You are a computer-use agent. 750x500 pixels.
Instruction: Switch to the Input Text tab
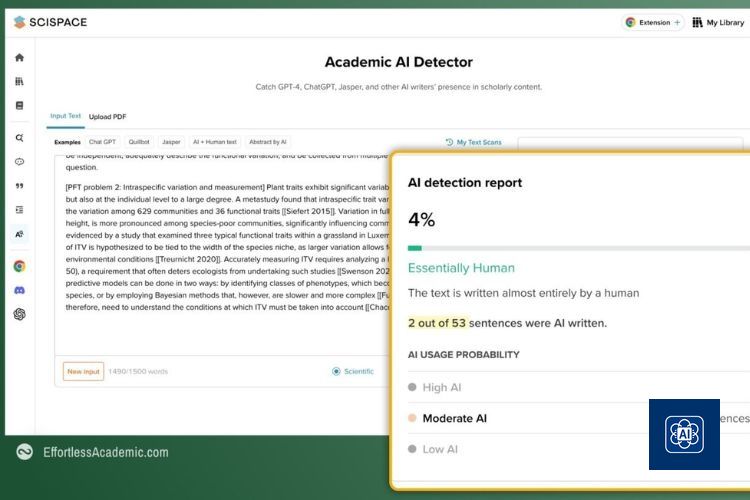tap(66, 116)
